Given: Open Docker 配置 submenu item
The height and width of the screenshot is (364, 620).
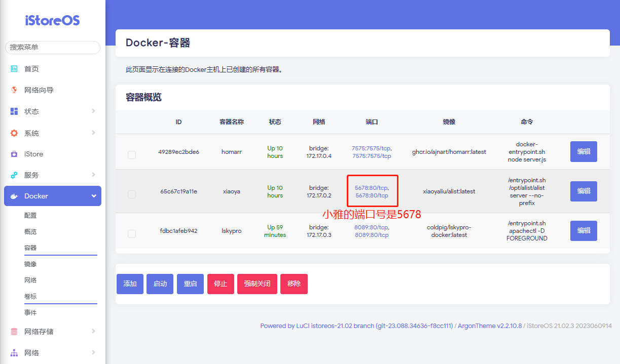Looking at the screenshot, I should point(30,216).
